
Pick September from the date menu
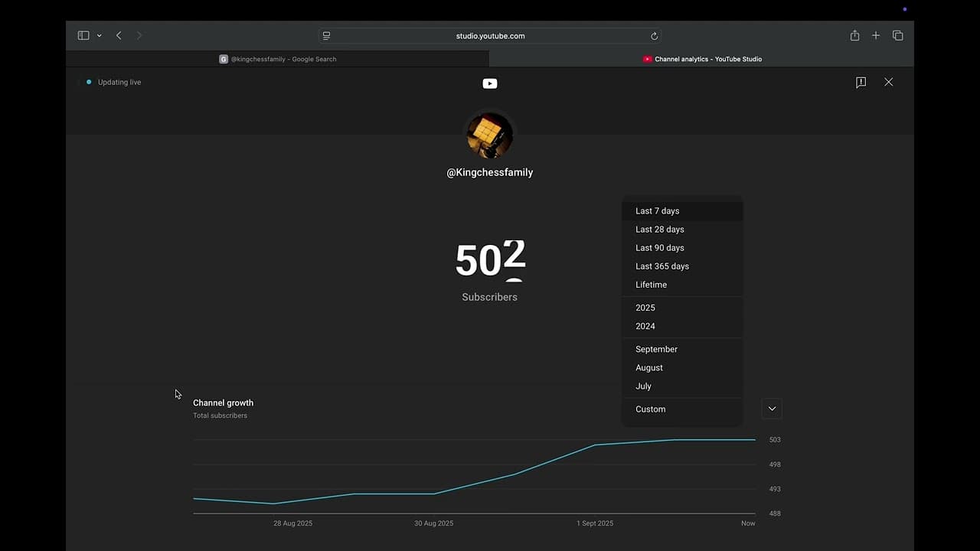tap(682, 349)
